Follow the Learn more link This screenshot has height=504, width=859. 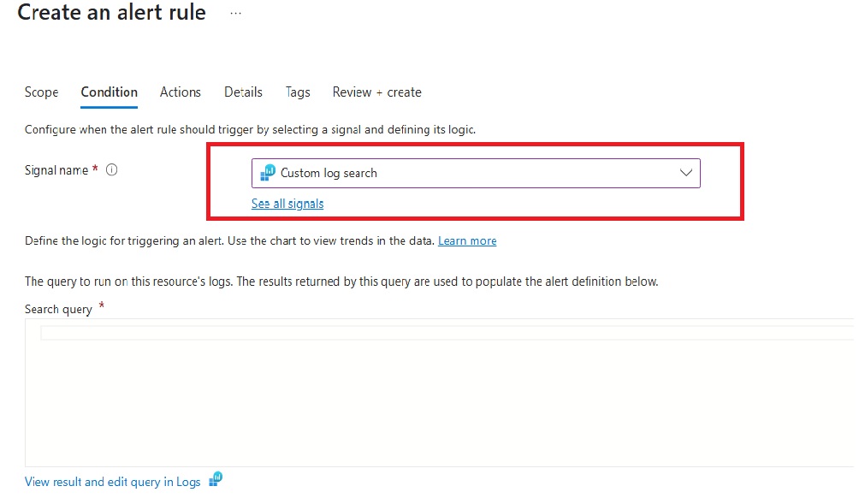coord(467,241)
